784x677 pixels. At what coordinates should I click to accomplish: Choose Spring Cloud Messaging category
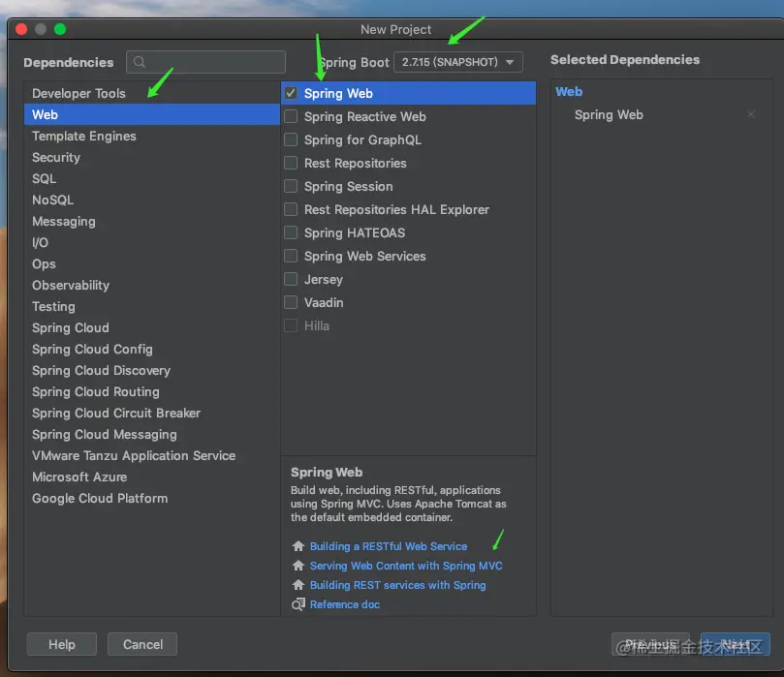152,434
